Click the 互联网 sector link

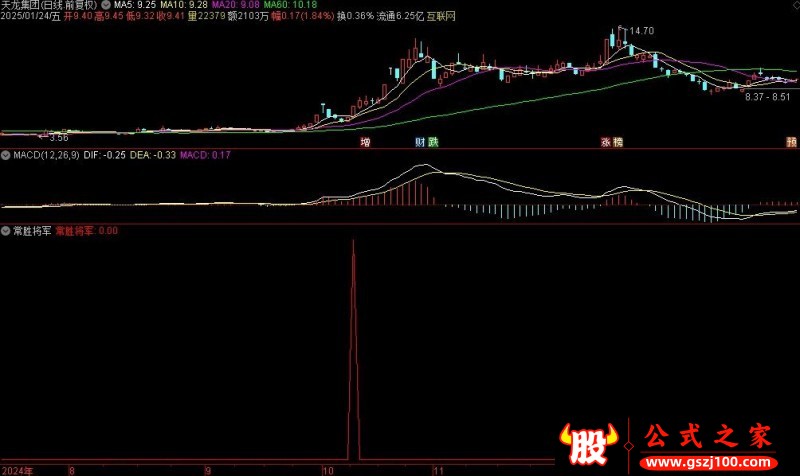441,16
